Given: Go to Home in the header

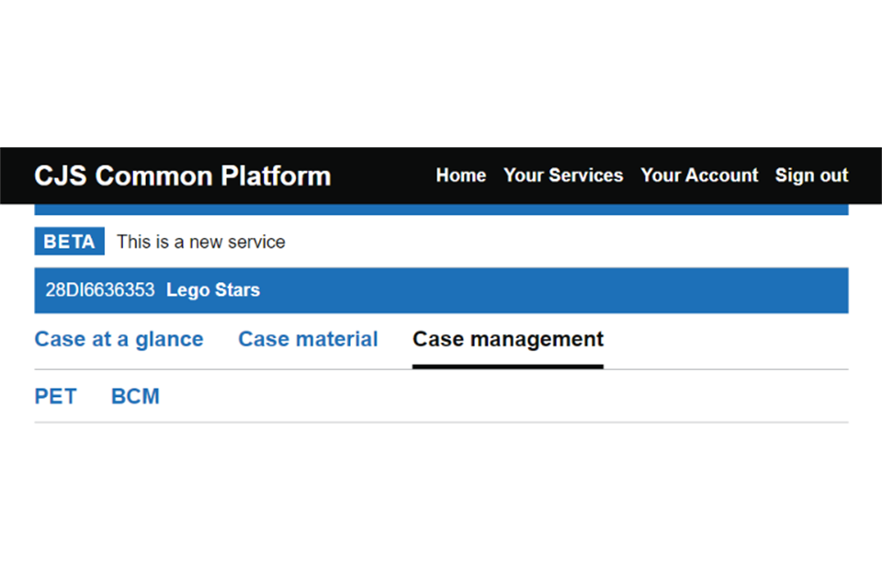Looking at the screenshot, I should (x=460, y=175).
